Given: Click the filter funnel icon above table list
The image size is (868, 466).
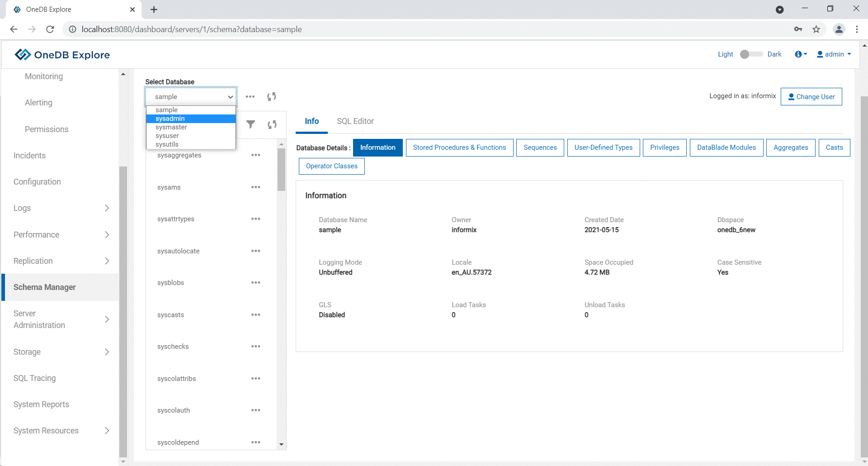Looking at the screenshot, I should coord(250,124).
